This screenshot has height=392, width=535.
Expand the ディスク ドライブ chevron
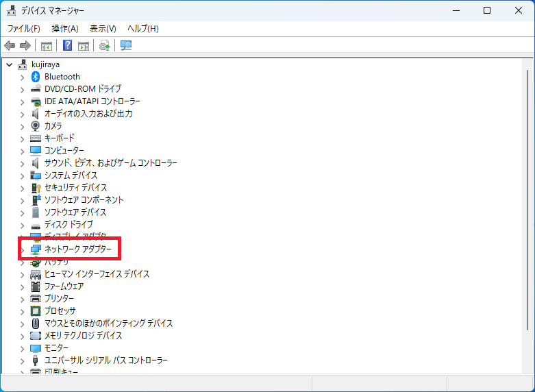(23, 225)
